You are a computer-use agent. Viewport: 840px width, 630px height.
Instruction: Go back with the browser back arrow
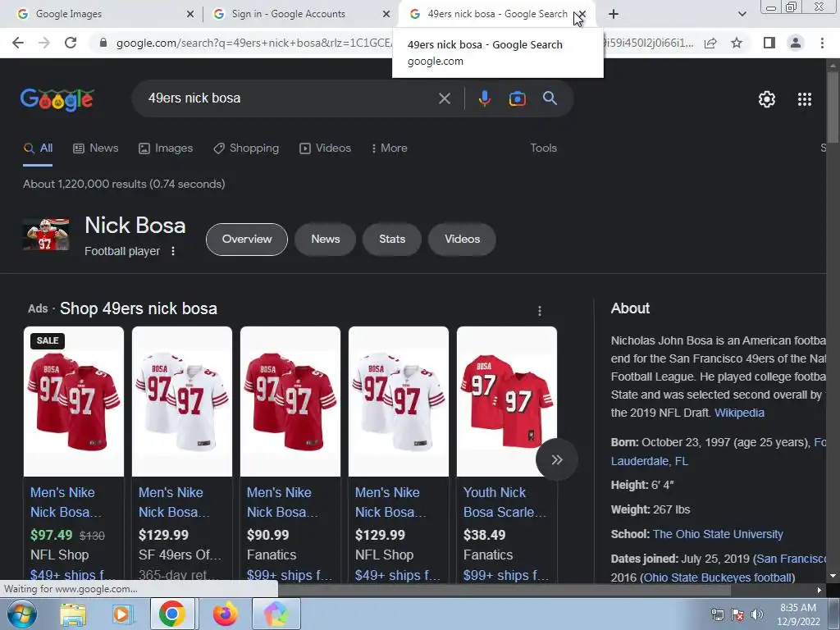(18, 43)
